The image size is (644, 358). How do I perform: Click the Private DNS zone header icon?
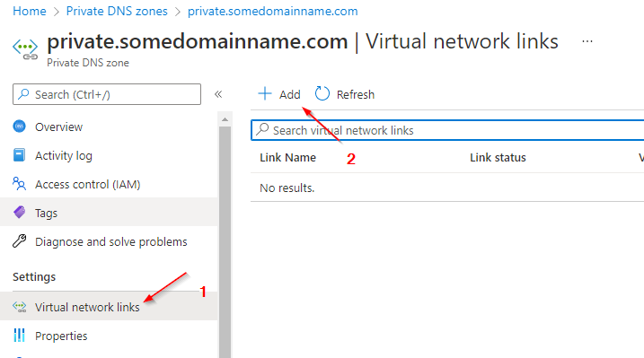coord(25,49)
